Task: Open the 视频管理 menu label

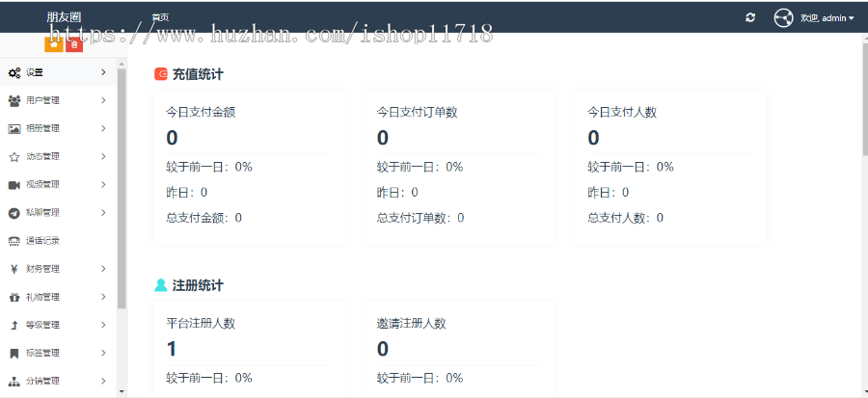Action: (42, 185)
